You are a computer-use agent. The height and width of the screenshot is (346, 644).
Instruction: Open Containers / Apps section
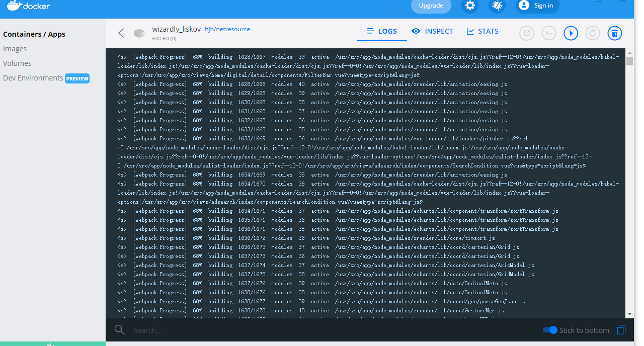(34, 34)
